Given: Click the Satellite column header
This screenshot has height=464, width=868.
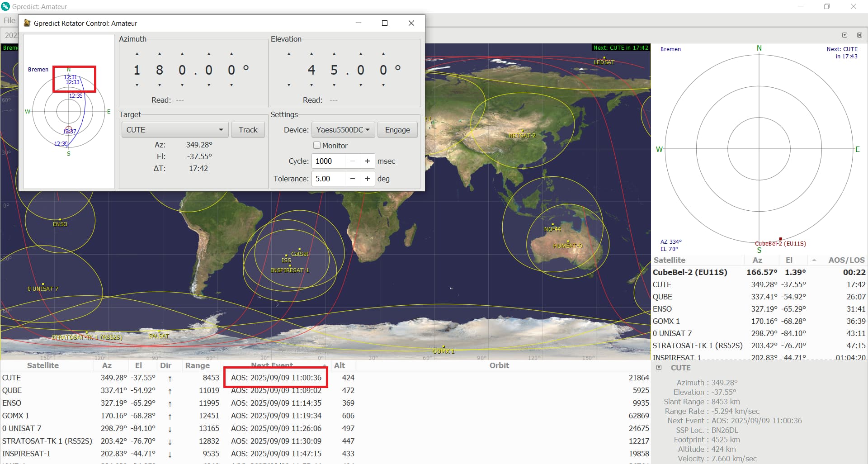Looking at the screenshot, I should tap(43, 365).
